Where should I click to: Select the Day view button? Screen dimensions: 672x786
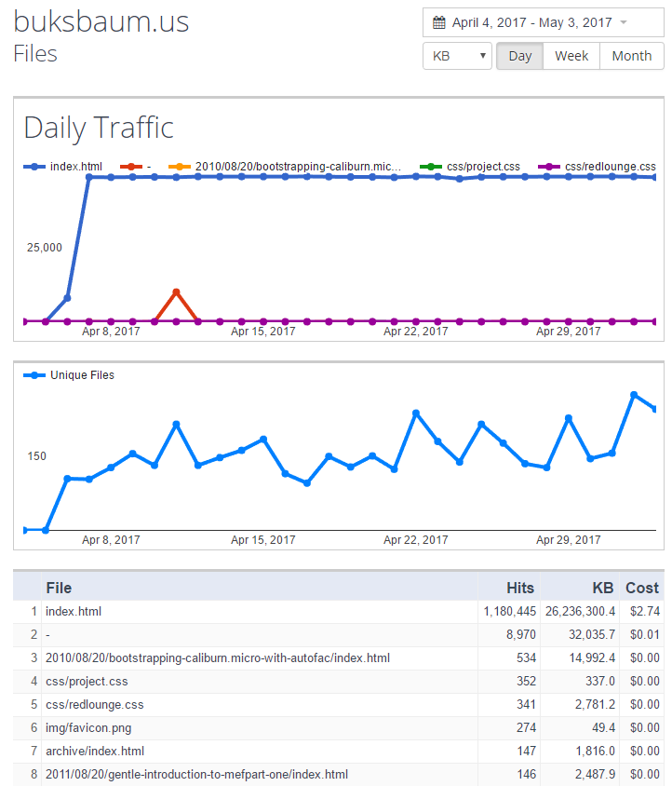pyautogui.click(x=519, y=56)
